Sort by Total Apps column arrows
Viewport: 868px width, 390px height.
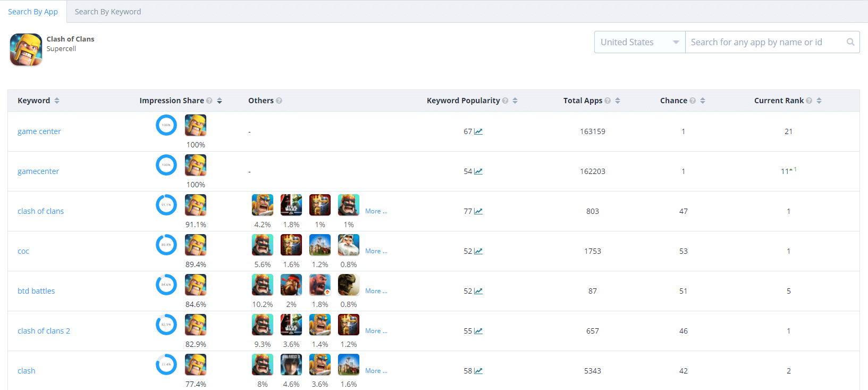(618, 101)
